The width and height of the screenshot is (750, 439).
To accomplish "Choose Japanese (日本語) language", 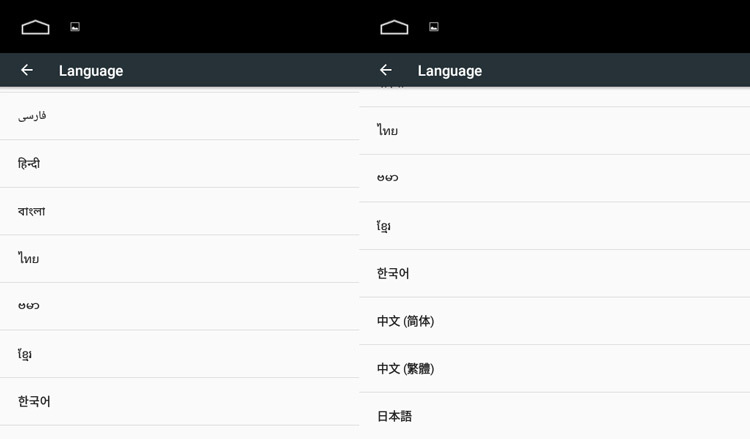I will point(554,416).
